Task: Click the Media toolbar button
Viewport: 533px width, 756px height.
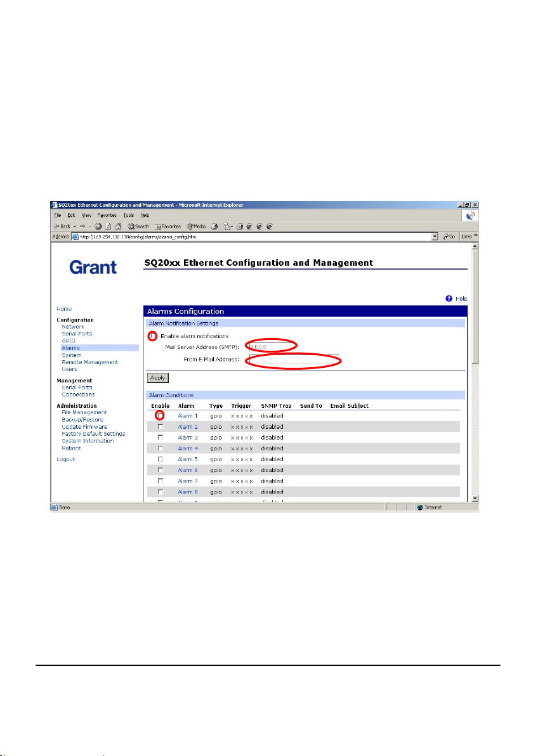Action: click(196, 226)
